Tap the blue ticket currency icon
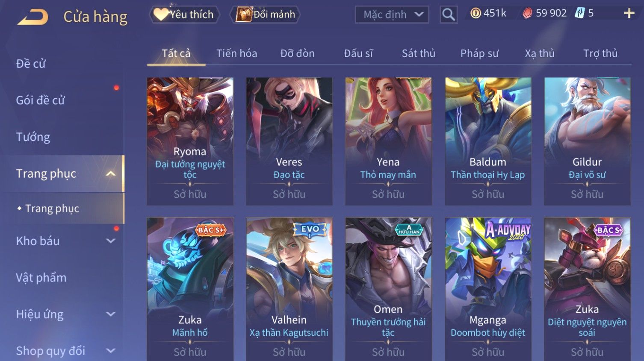The width and height of the screenshot is (644, 361). [579, 14]
